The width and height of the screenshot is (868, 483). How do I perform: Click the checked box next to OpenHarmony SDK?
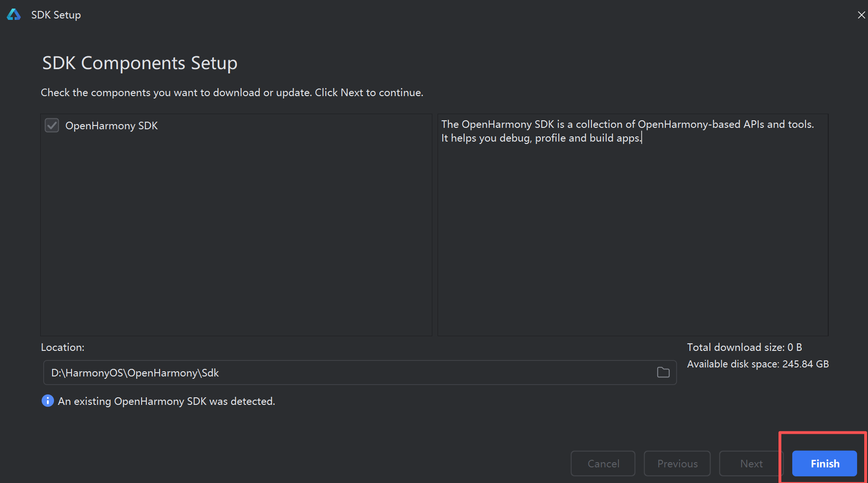(52, 125)
